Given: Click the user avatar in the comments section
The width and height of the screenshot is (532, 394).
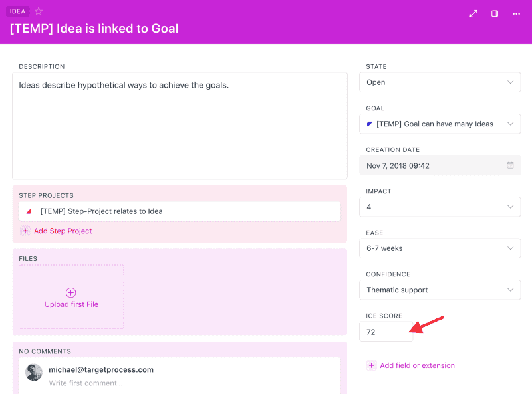Looking at the screenshot, I should coord(34,373).
